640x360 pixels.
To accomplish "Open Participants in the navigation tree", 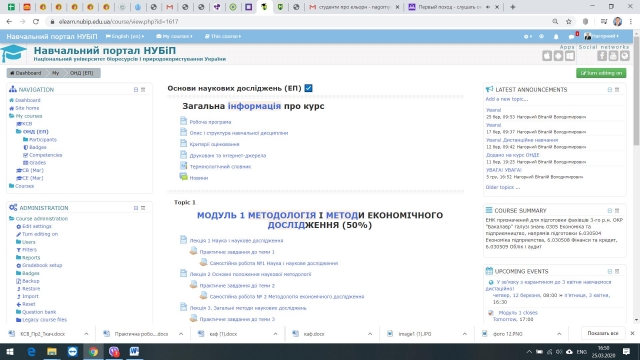I will (x=43, y=140).
